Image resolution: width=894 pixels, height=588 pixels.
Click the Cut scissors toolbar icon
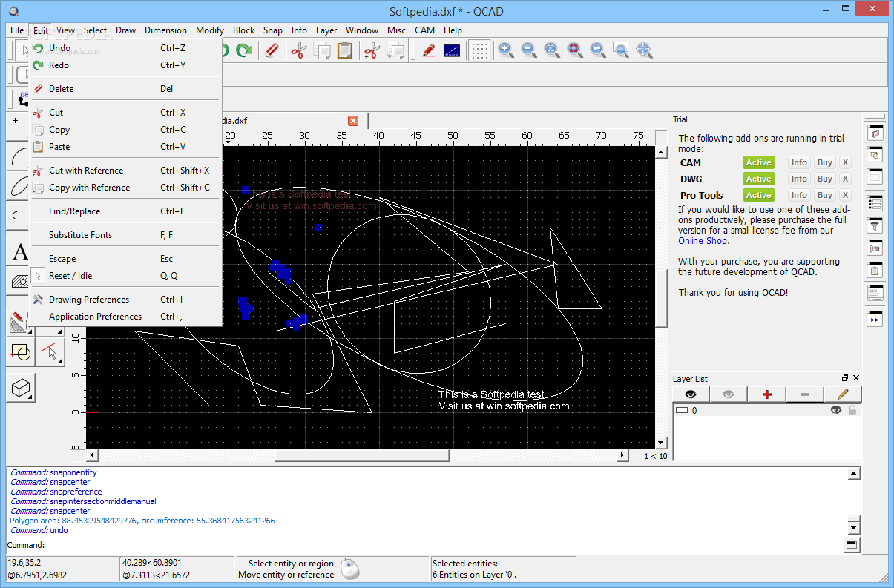298,50
